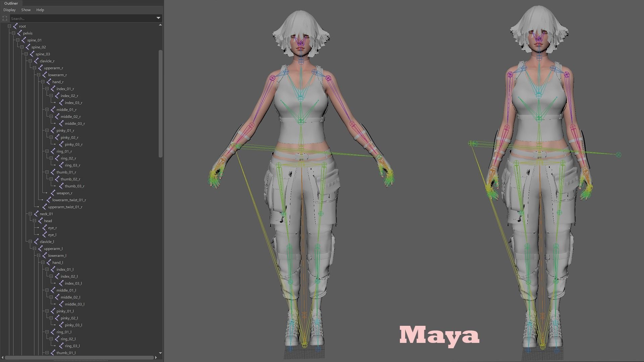
Task: Select the lowerarm_l joint
Action: click(57, 255)
